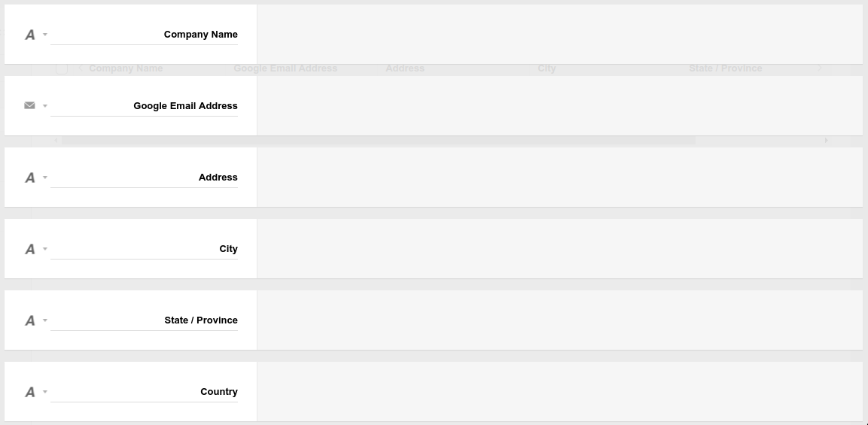This screenshot has width=868, height=425.
Task: Click the text type icon beside State / Province
Action: [x=30, y=320]
